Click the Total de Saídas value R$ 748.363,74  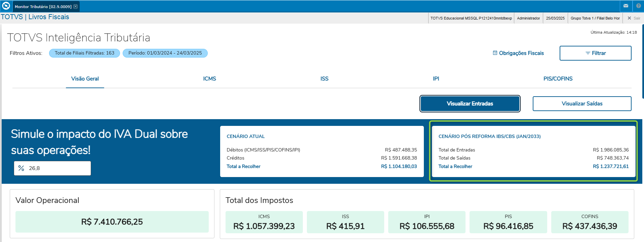click(x=613, y=158)
